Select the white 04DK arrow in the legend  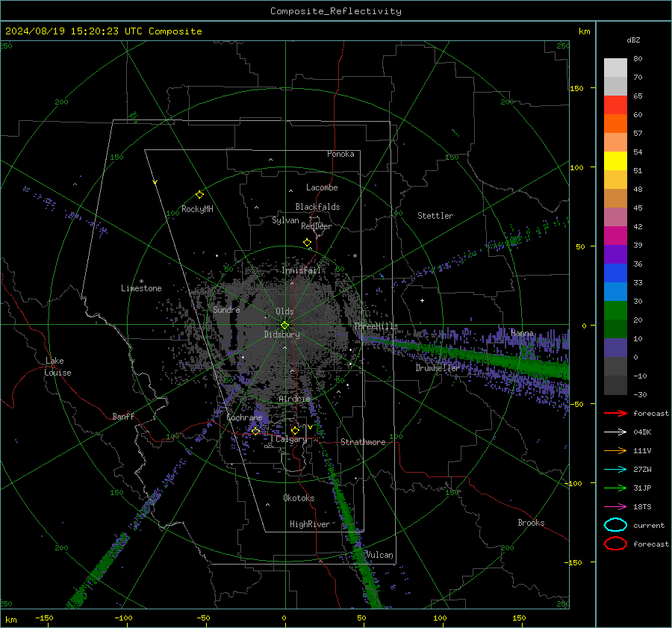(x=615, y=432)
